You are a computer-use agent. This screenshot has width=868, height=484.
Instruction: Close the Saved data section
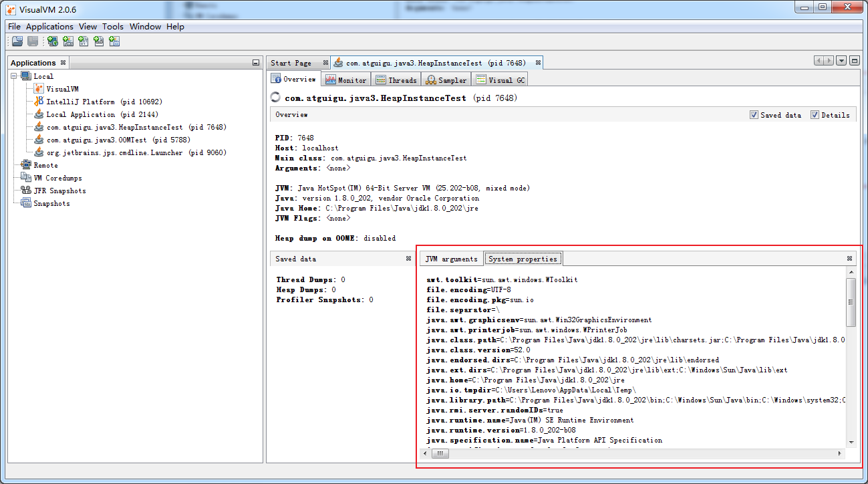pyautogui.click(x=408, y=259)
